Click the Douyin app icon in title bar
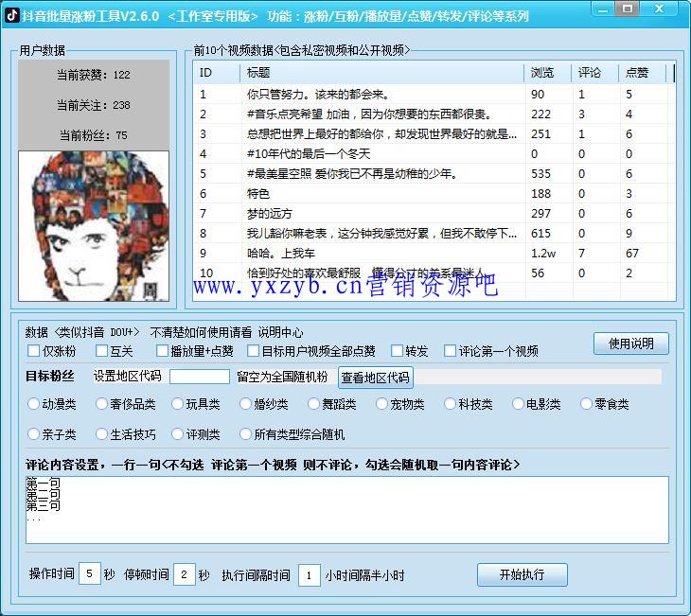The height and width of the screenshot is (616, 691). point(12,15)
